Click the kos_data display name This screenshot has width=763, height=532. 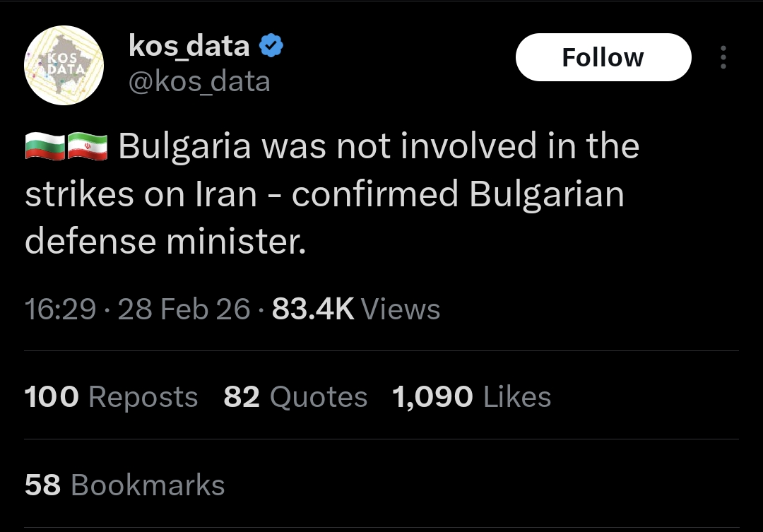[x=189, y=47]
